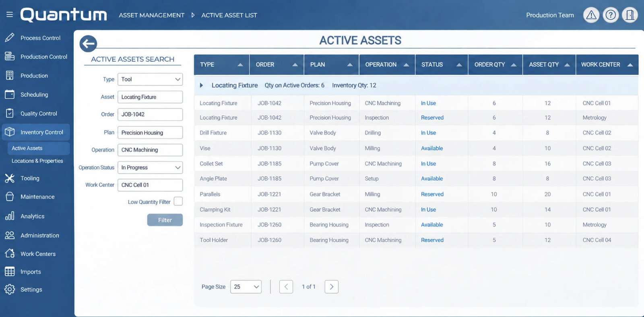
Task: Sort by ASSET QTY column arrow
Action: 567,64
